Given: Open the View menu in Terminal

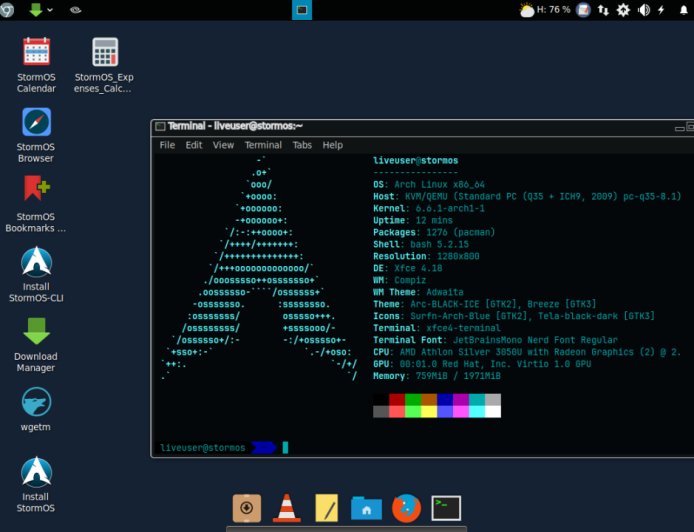Looking at the screenshot, I should pyautogui.click(x=223, y=145).
